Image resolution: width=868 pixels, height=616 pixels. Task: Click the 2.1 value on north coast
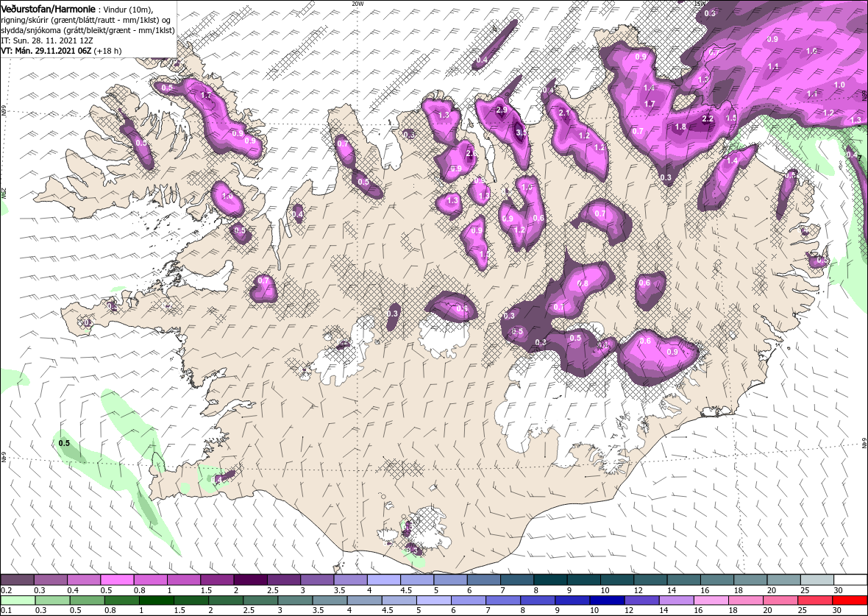point(565,113)
